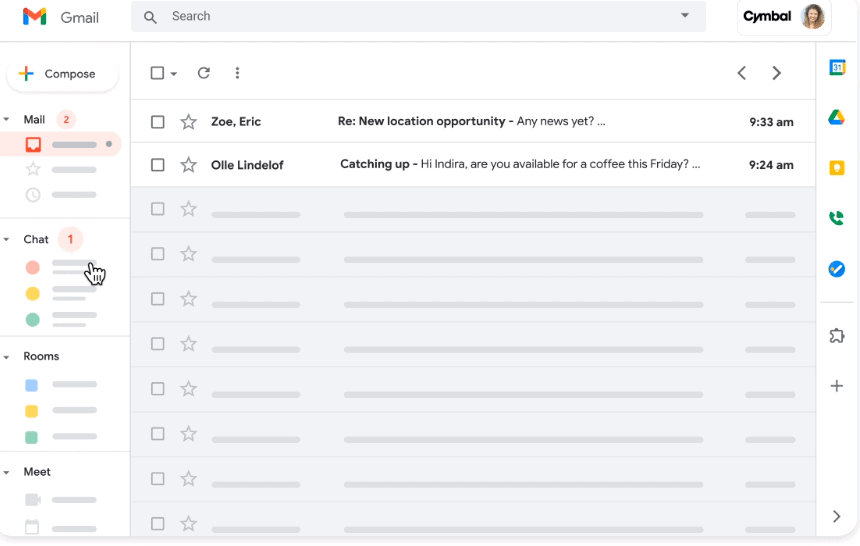Open Google Voice phone icon
This screenshot has height=546, width=860.
pos(836,218)
